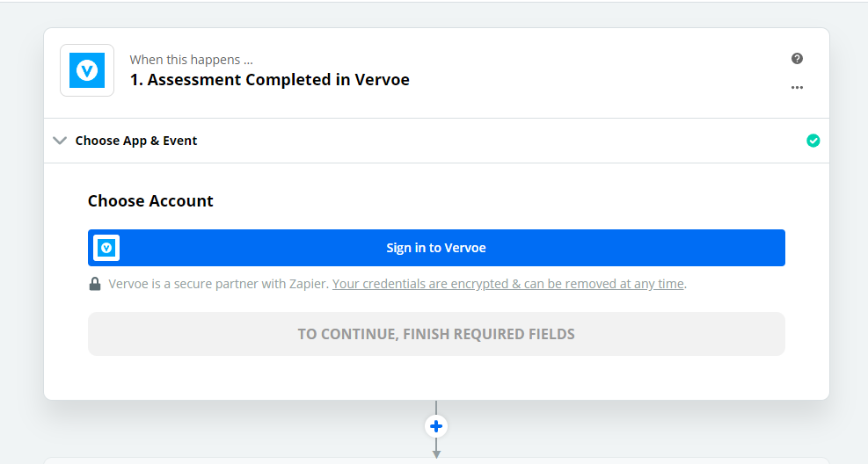Click the green checkmark status icon
Image resolution: width=868 pixels, height=464 pixels.
click(x=813, y=141)
